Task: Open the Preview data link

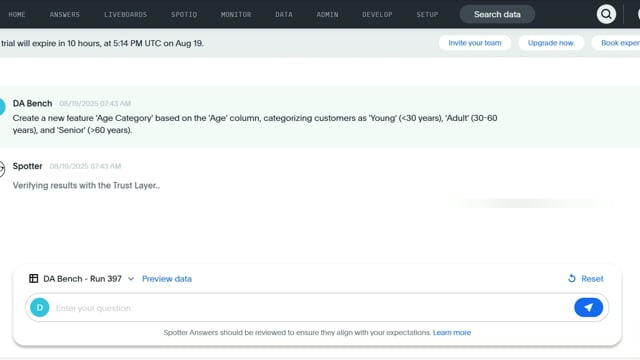Action: point(167,279)
